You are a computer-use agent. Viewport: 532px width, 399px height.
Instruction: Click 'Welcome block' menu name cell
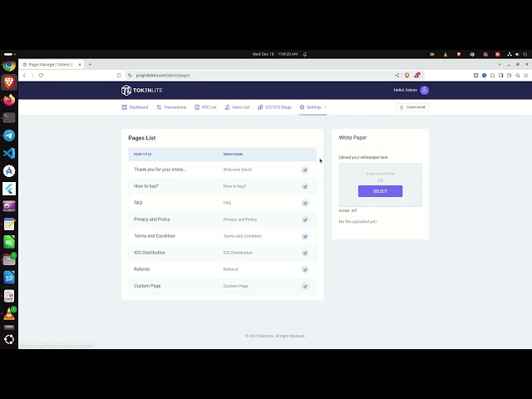(238, 170)
